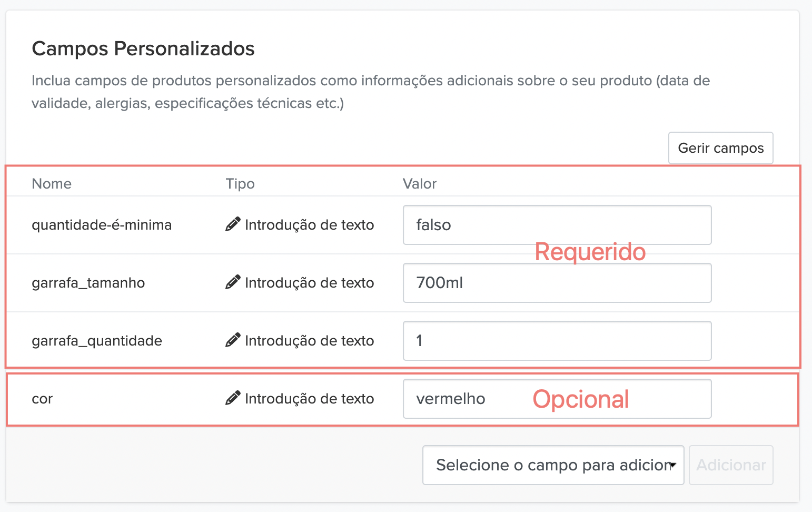The height and width of the screenshot is (512, 812).
Task: Click pencil icon in garrafa_tamanho row
Action: point(233,282)
